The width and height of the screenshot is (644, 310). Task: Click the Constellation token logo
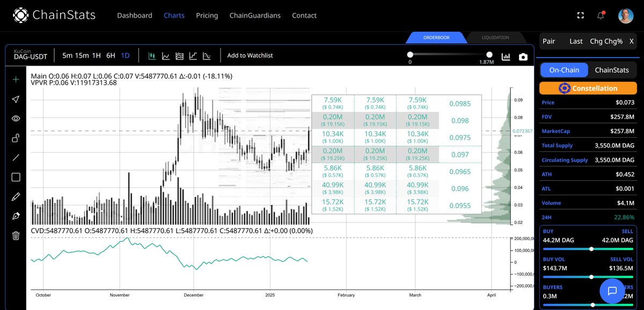click(564, 88)
